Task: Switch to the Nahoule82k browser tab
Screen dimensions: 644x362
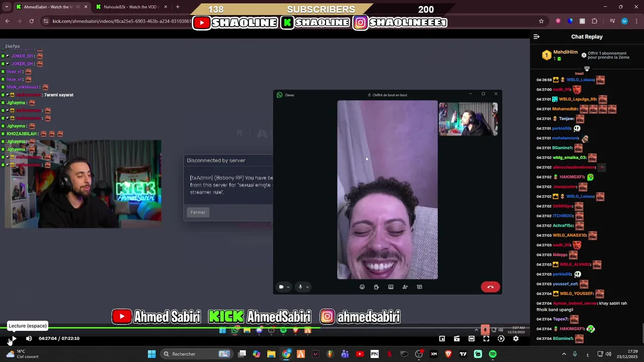Action: (131, 7)
